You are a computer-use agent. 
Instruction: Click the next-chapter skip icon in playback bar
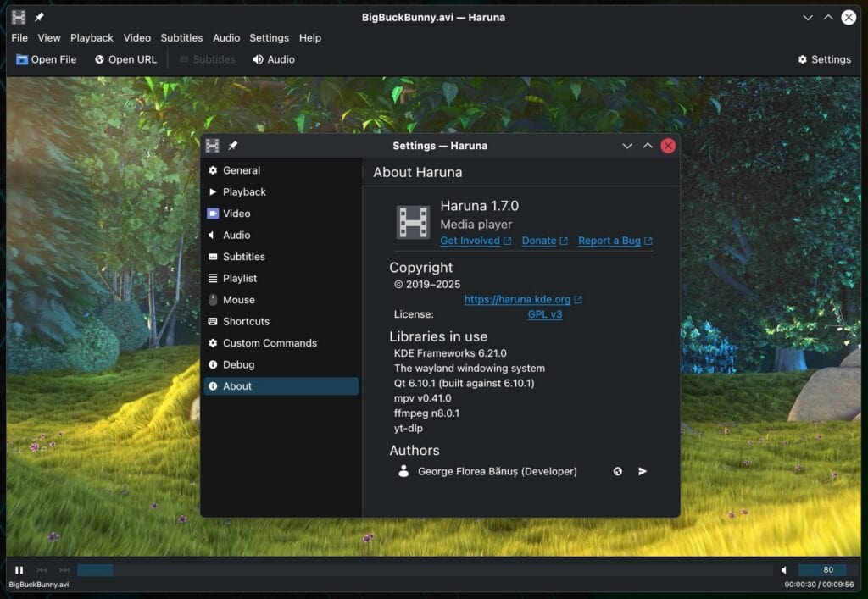point(64,569)
